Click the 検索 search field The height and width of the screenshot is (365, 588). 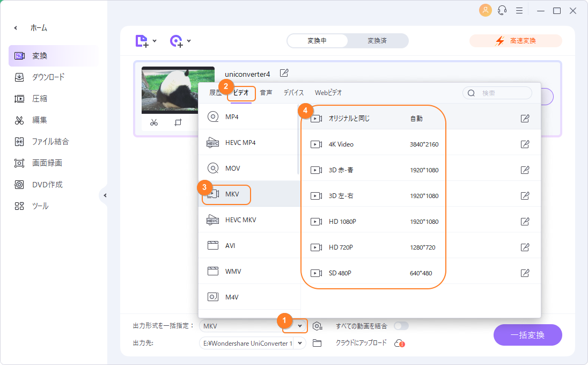point(497,93)
